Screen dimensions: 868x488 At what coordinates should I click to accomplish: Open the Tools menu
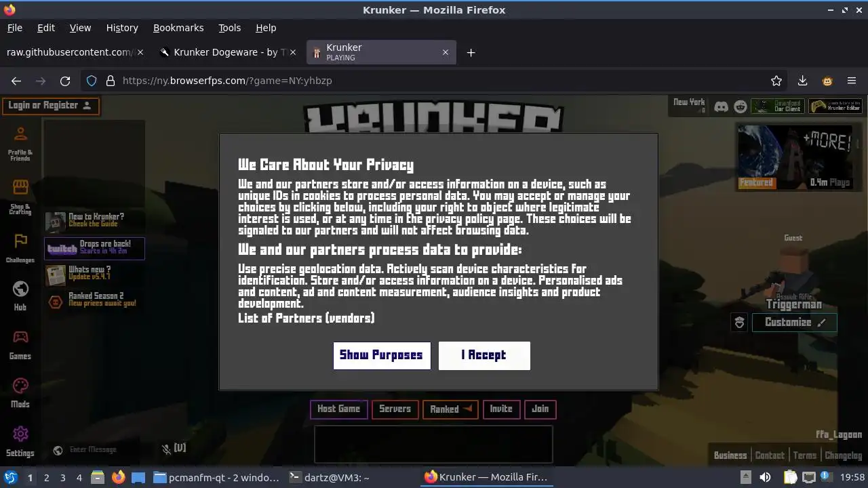pos(229,28)
